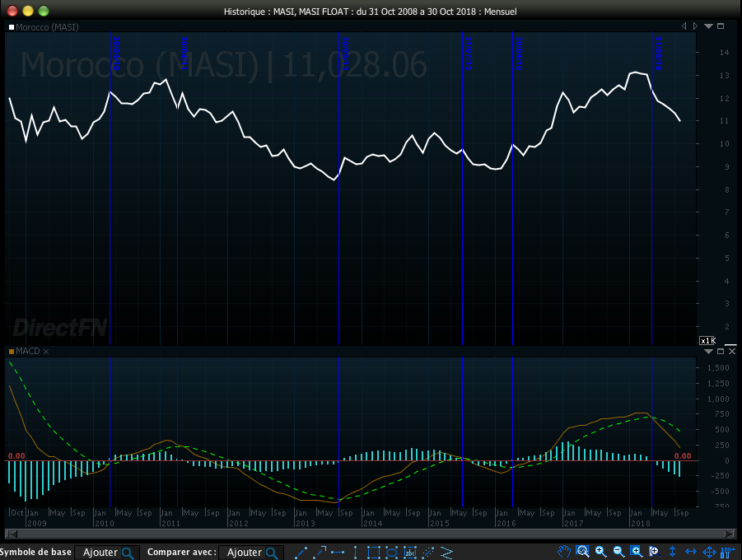The height and width of the screenshot is (560, 742).
Task: Open the MACD panel dropdown arrow
Action: [x=708, y=351]
